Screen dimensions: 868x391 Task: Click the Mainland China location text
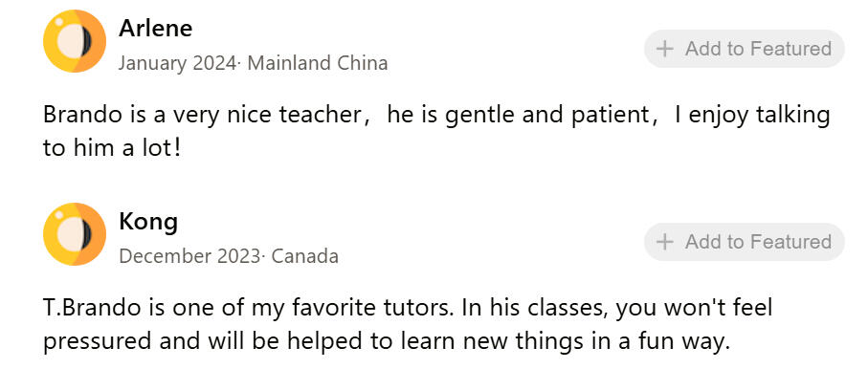pos(319,64)
